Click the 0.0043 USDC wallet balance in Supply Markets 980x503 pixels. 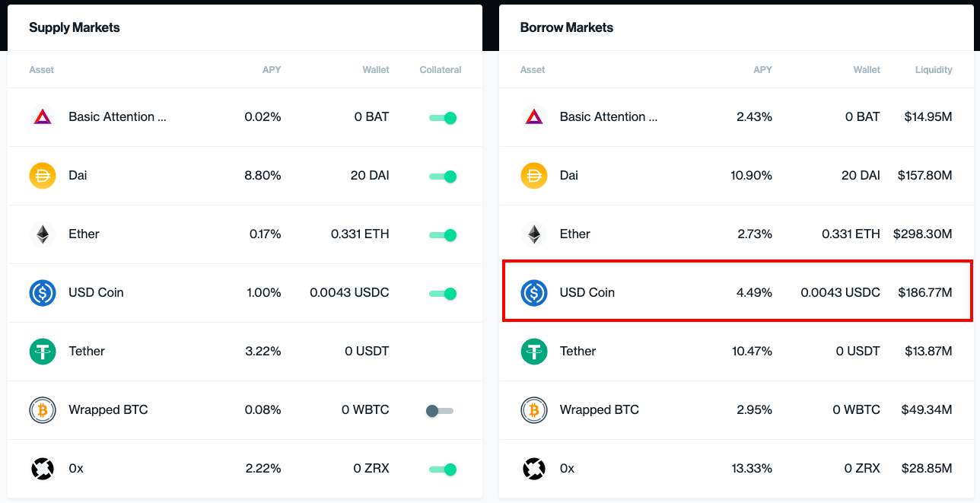349,293
